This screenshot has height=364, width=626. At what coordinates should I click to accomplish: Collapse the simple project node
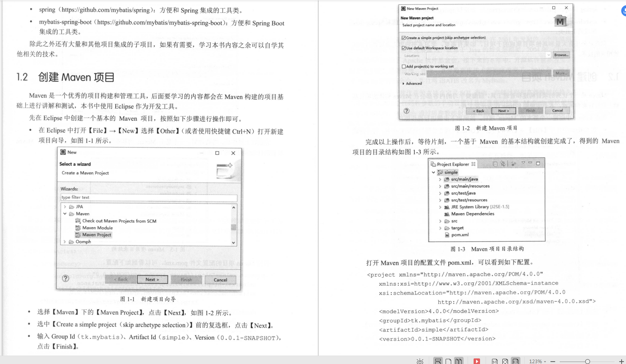coord(433,172)
